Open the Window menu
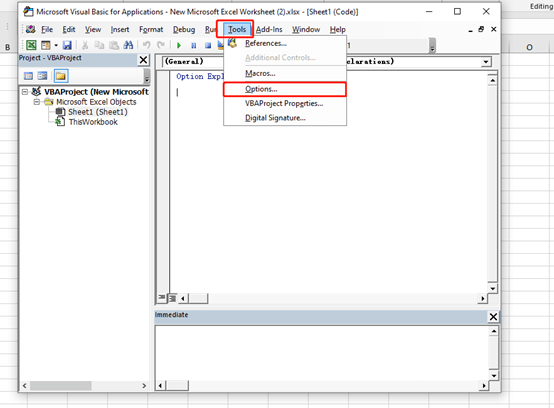554x408 pixels. point(306,29)
